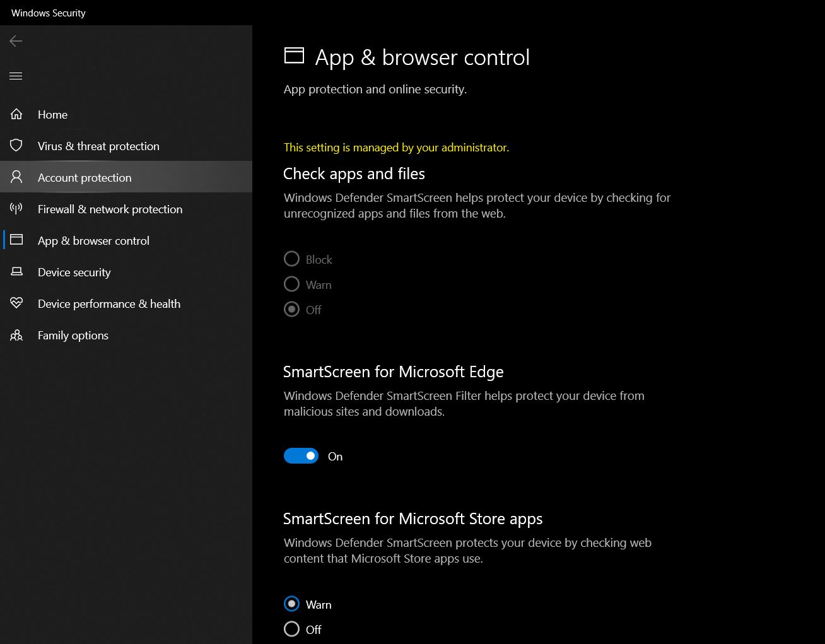The height and width of the screenshot is (644, 825).
Task: Click the Firewall & network antenna icon
Action: (16, 209)
